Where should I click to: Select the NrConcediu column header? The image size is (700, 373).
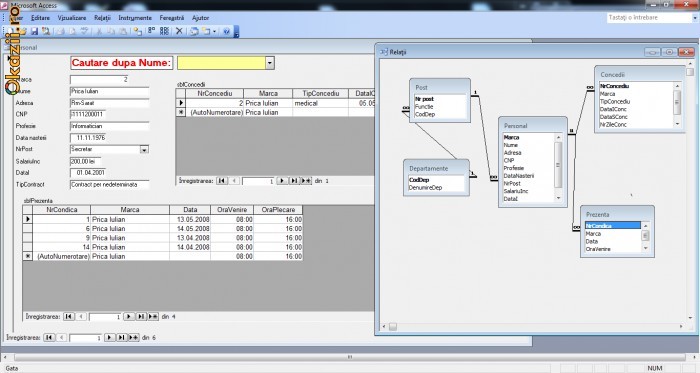[215, 93]
